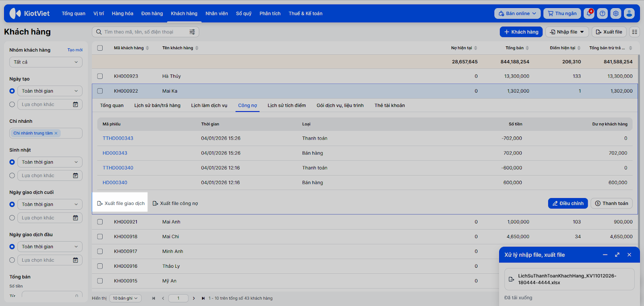Tick the checkbox for customer KH000923

(100, 76)
